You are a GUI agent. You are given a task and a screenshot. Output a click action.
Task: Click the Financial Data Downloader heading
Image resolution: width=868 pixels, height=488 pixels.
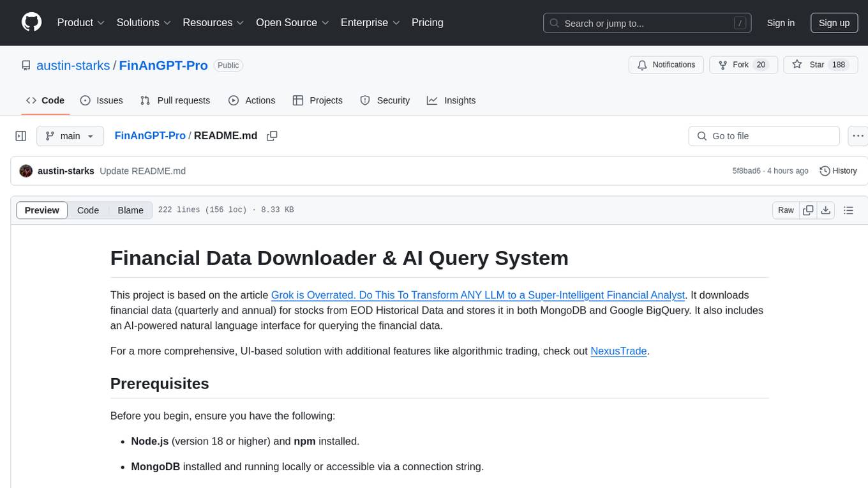pyautogui.click(x=340, y=258)
